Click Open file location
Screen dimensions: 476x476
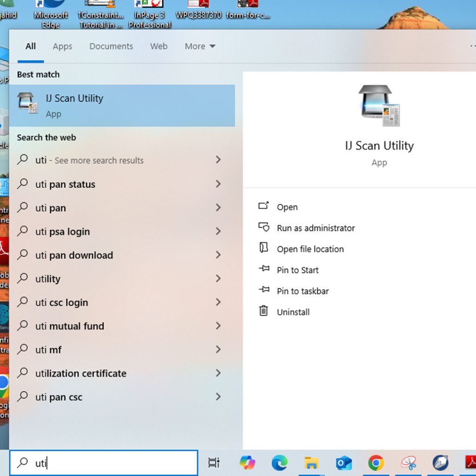[x=310, y=249]
